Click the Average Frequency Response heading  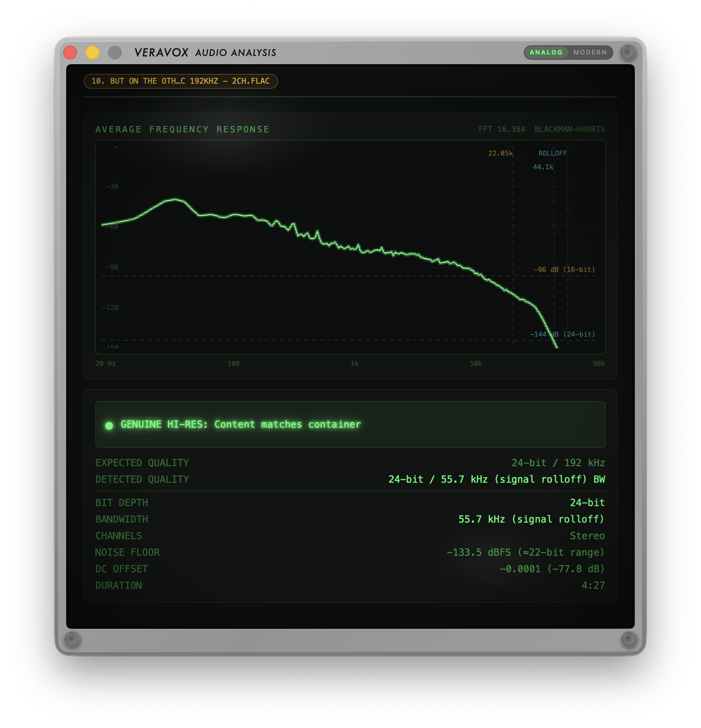point(183,129)
